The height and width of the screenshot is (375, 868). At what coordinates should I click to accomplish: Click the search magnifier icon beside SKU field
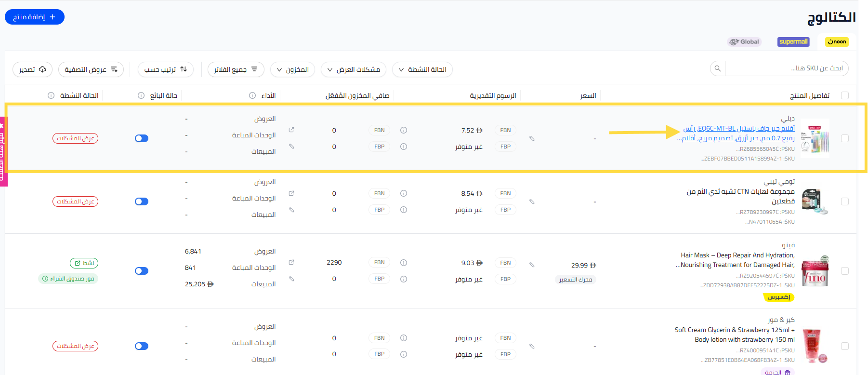717,69
